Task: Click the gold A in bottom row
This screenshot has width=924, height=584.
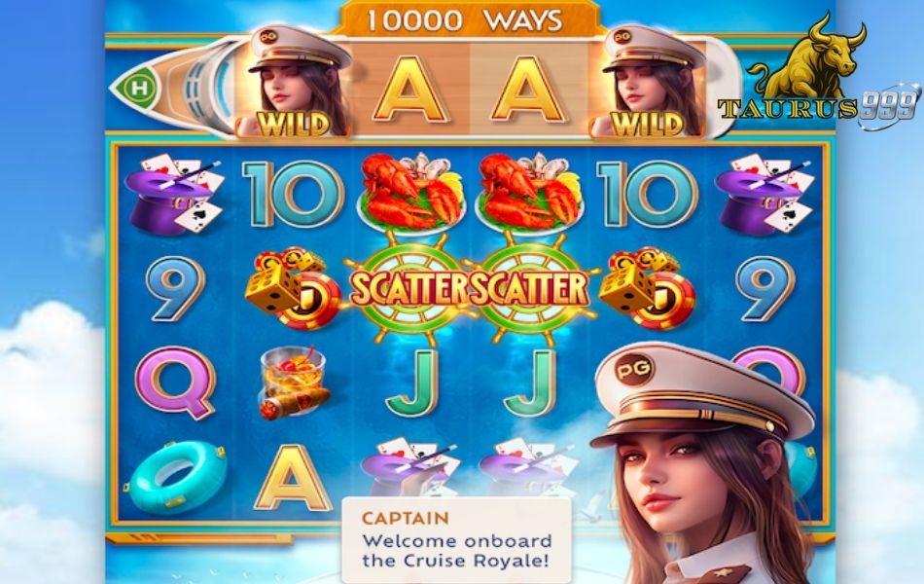Action: tap(293, 477)
